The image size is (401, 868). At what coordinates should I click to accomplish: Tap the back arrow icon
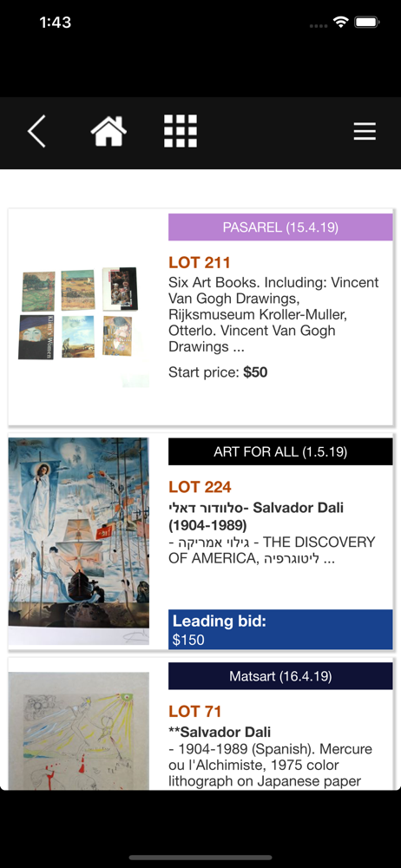click(36, 132)
